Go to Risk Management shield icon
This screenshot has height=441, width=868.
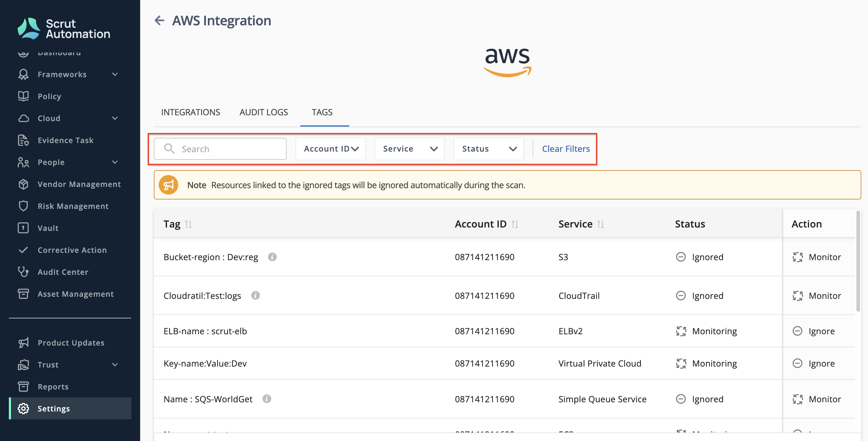(23, 206)
